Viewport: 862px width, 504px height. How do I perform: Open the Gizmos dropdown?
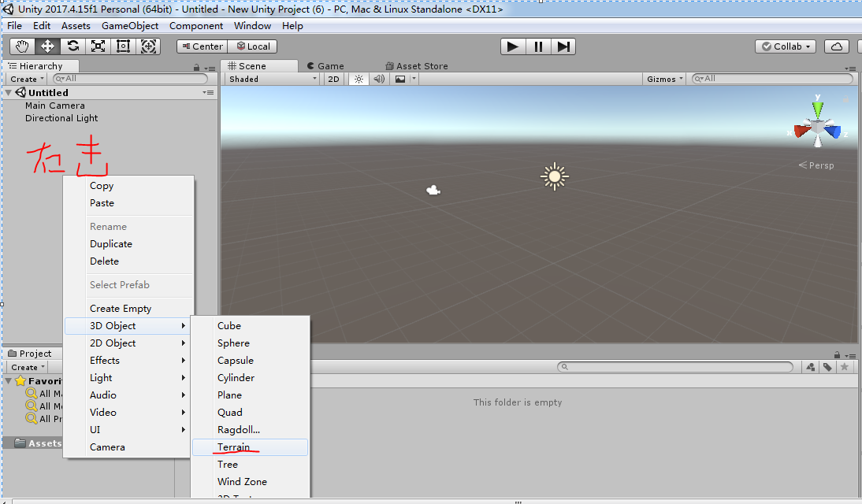(664, 79)
